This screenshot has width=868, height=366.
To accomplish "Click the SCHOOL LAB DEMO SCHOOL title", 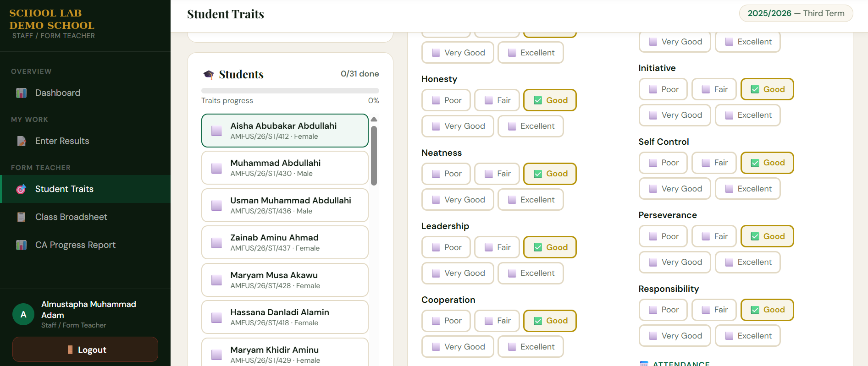I will click(x=52, y=19).
